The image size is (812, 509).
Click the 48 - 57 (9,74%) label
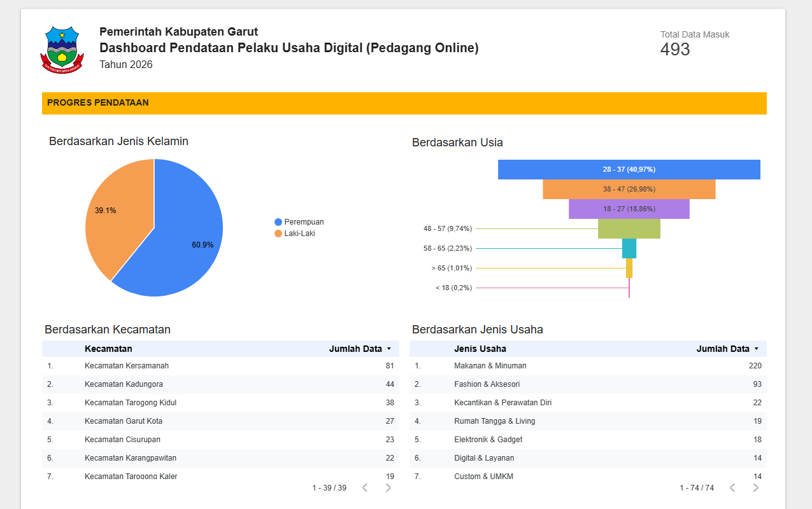(448, 228)
